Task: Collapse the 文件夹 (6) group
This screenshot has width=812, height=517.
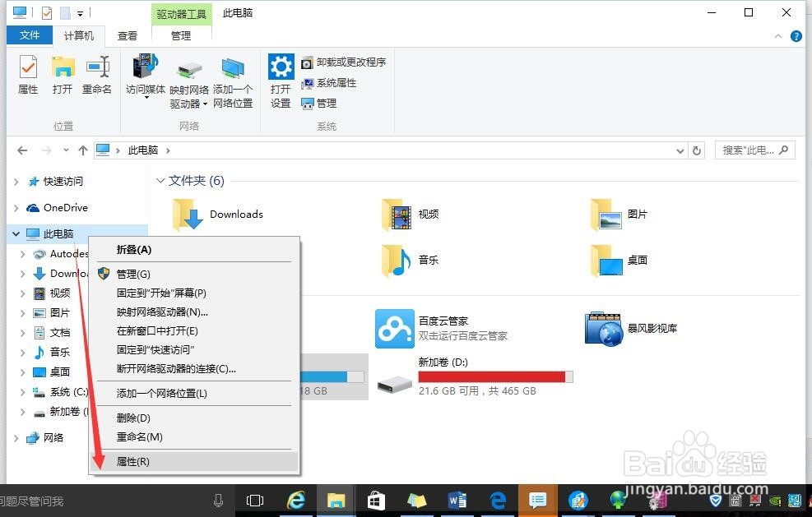Action: [161, 180]
